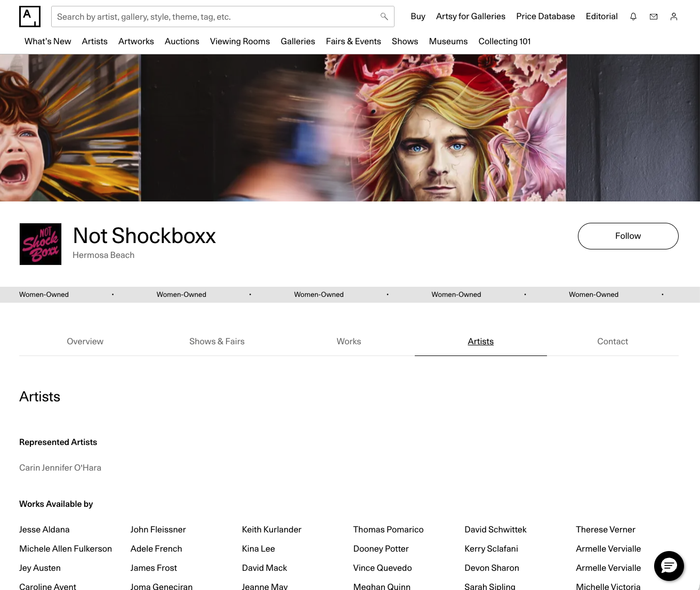Image resolution: width=700 pixels, height=590 pixels.
Task: Select artist David Schwittek
Action: pyautogui.click(x=495, y=529)
